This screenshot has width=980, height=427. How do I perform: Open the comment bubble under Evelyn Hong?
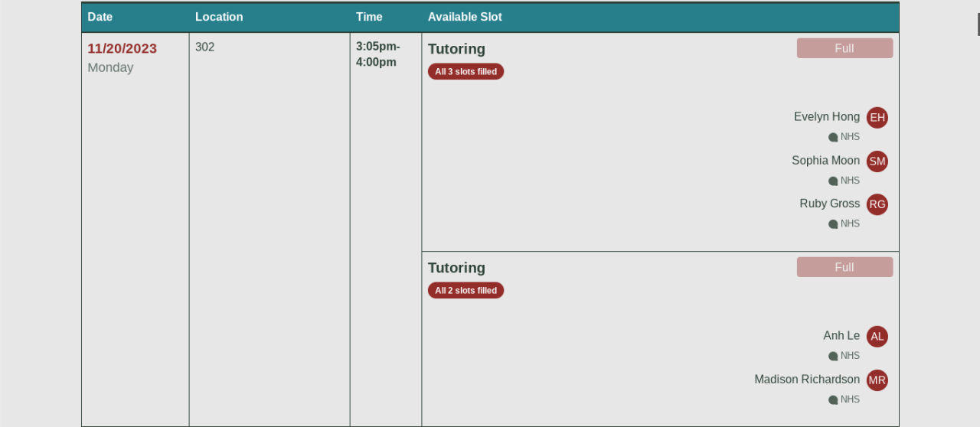[x=833, y=138]
